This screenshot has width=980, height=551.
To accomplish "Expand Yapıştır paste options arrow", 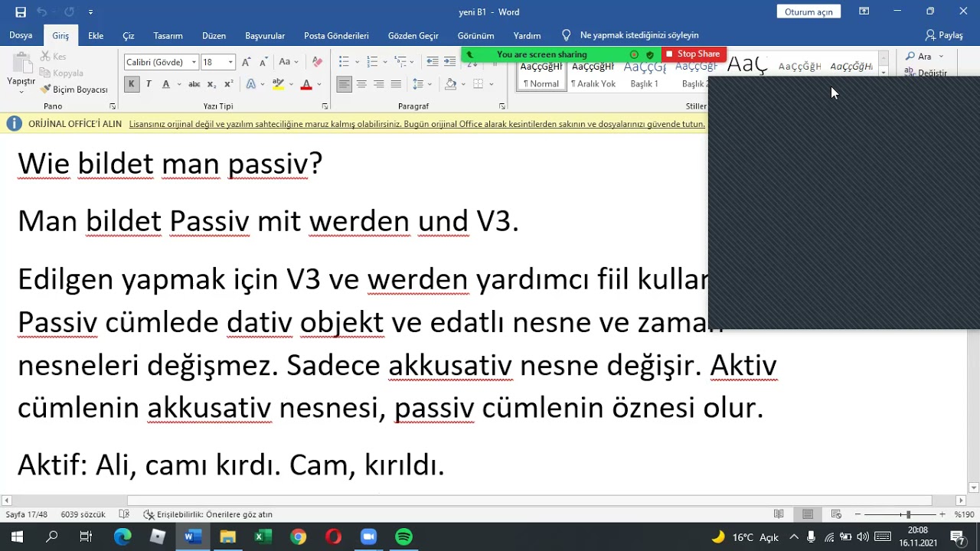I will point(21,91).
